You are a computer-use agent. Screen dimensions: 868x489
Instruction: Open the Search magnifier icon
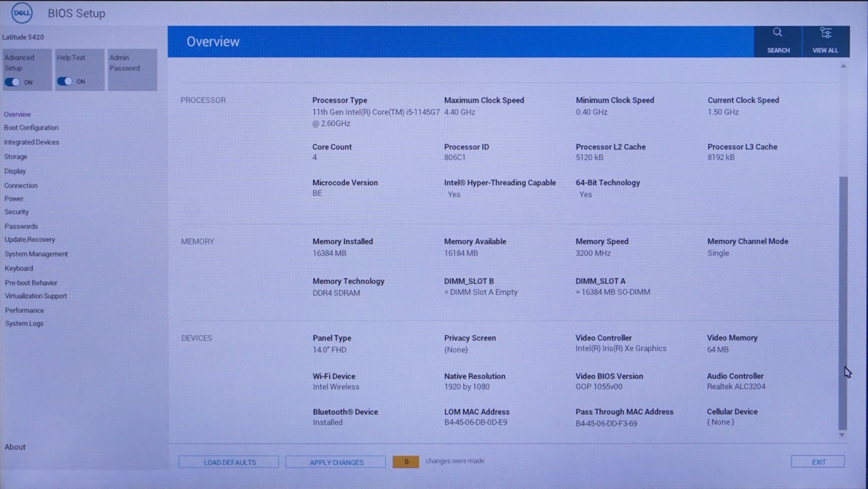tap(777, 33)
